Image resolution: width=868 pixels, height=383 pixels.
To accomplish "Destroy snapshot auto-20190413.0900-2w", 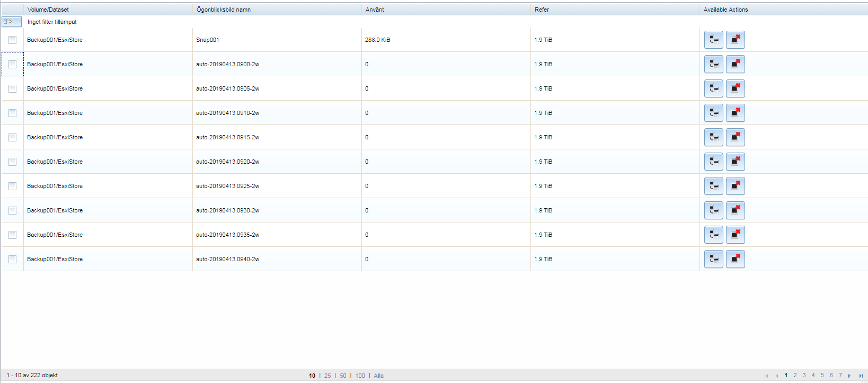I will point(735,64).
